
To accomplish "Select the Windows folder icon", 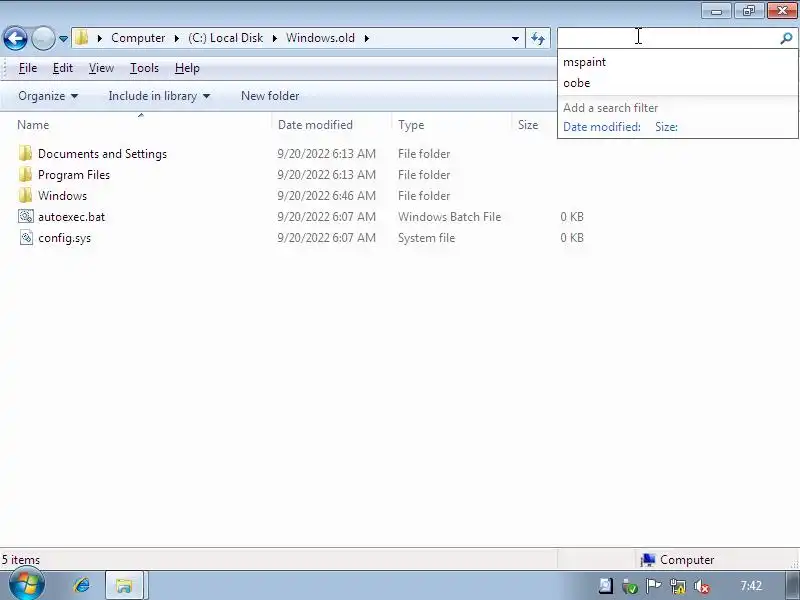I will coord(25,195).
